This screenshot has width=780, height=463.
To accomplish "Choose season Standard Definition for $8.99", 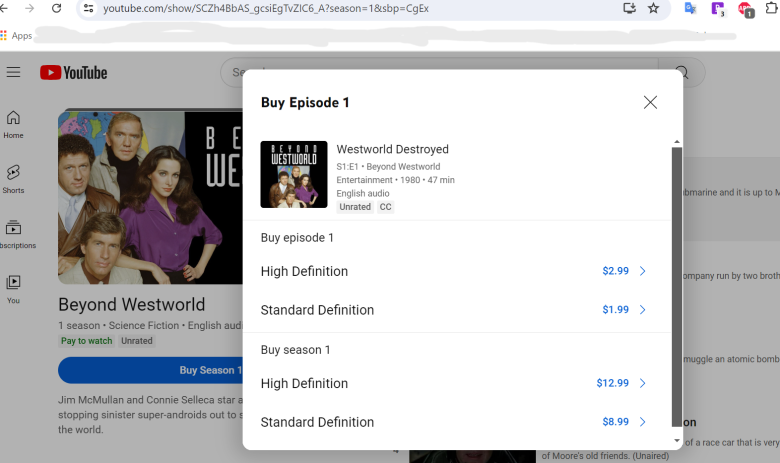I will click(453, 422).
